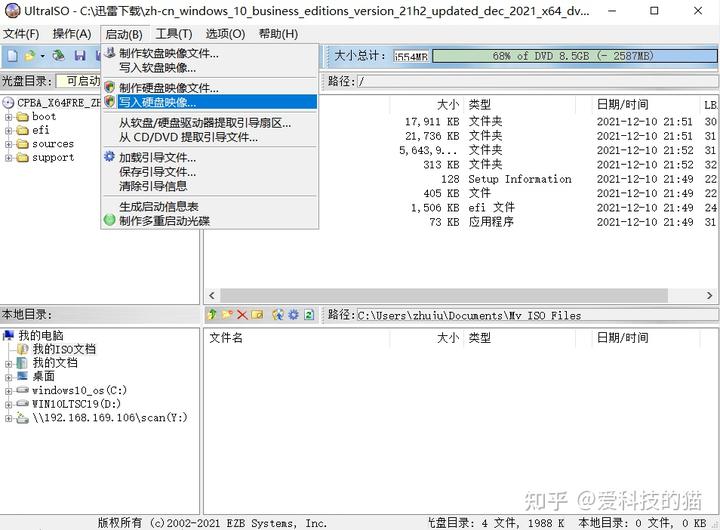
Task: Click the gear icon beside 加载引导文件
Action: coord(109,157)
